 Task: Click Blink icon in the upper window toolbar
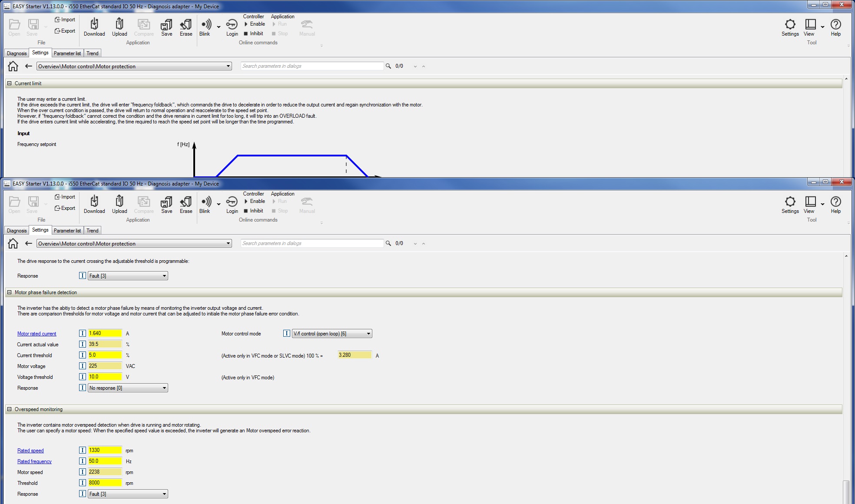pyautogui.click(x=205, y=25)
